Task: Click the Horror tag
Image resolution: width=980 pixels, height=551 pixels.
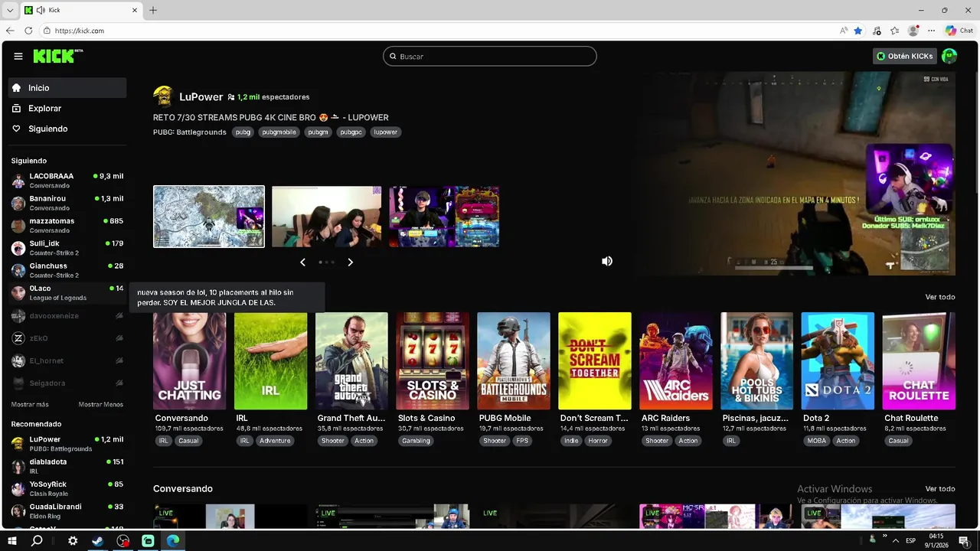Action: [x=598, y=441]
